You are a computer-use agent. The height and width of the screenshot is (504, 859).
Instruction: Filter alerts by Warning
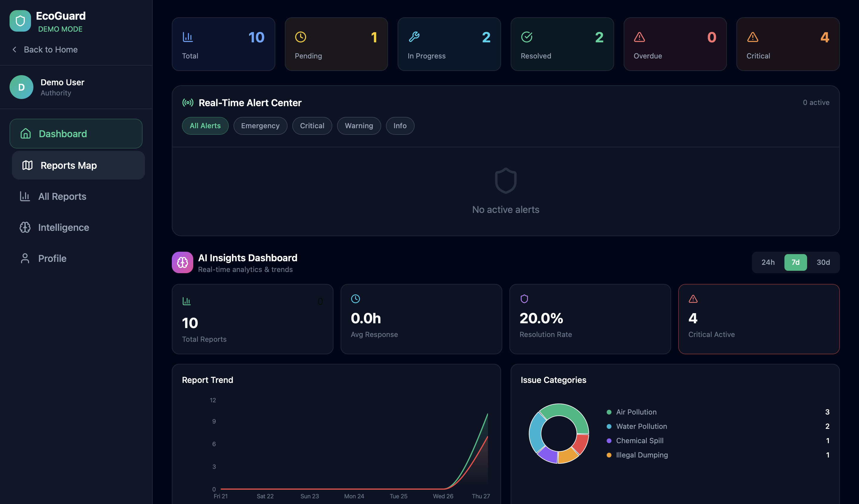359,126
